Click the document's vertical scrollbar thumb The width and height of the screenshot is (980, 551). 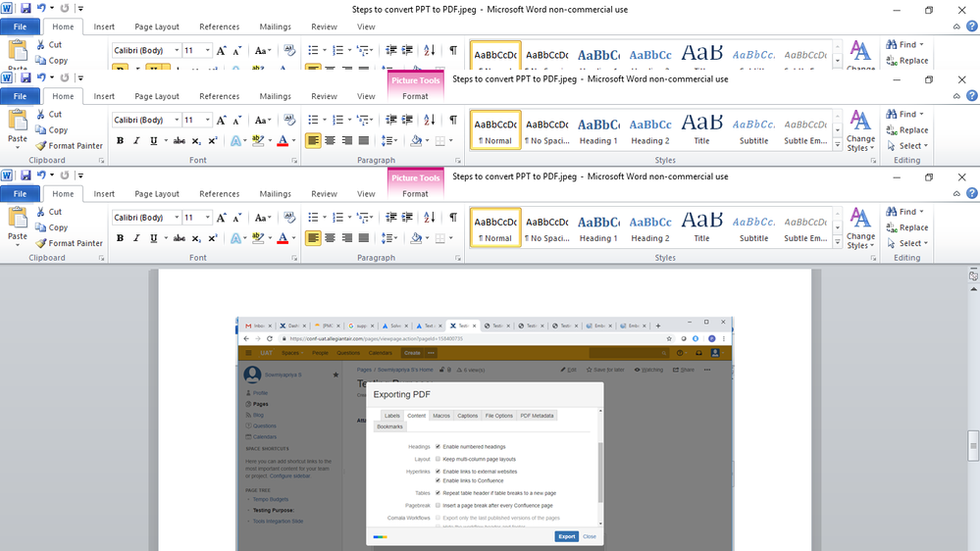click(x=973, y=446)
